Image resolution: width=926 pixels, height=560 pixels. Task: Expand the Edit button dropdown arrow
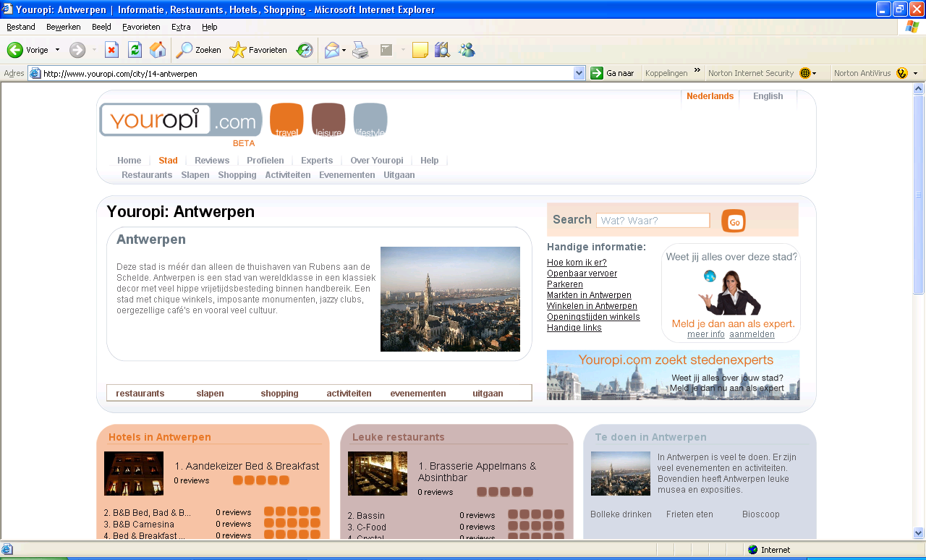pos(403,50)
